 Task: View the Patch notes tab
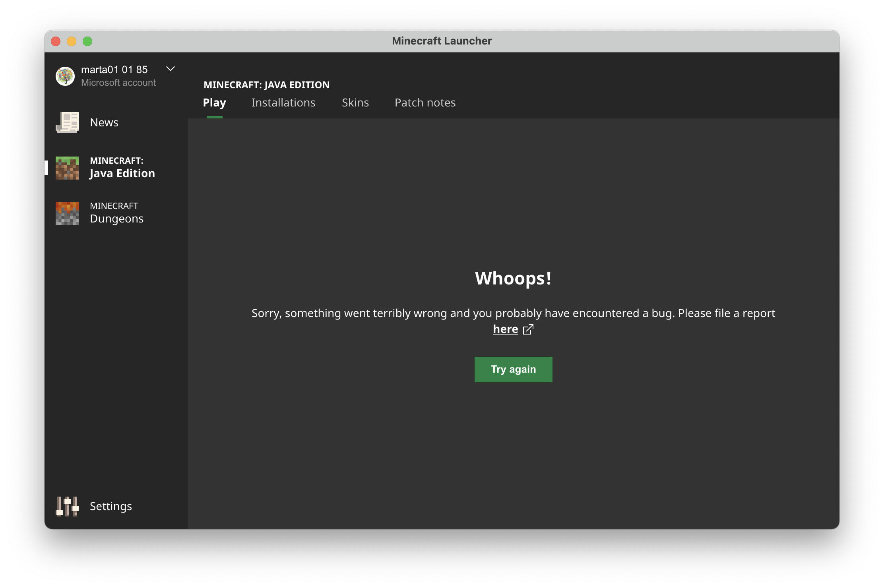(x=425, y=103)
